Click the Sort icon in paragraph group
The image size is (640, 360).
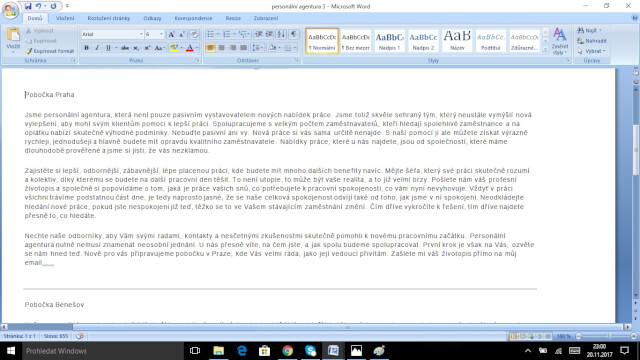pos(281,34)
